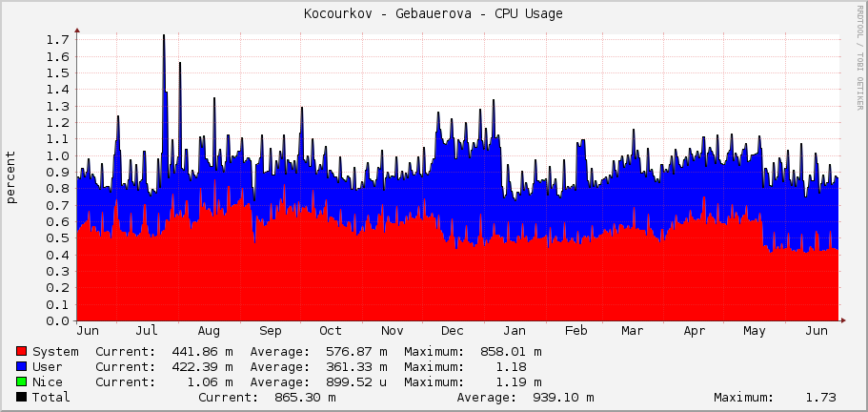Viewport: 868px width, 412px height.
Task: Click the y-axis top arrowhead
Action: click(x=77, y=31)
